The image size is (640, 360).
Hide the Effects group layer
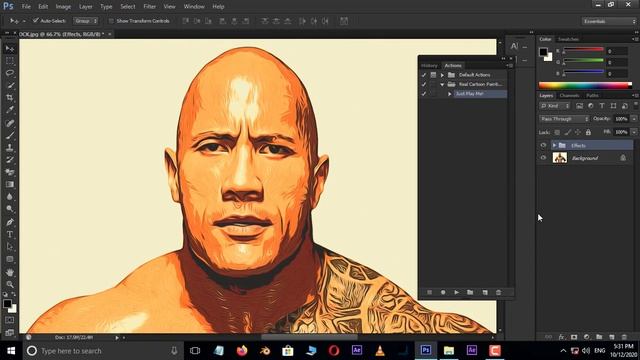pyautogui.click(x=543, y=145)
